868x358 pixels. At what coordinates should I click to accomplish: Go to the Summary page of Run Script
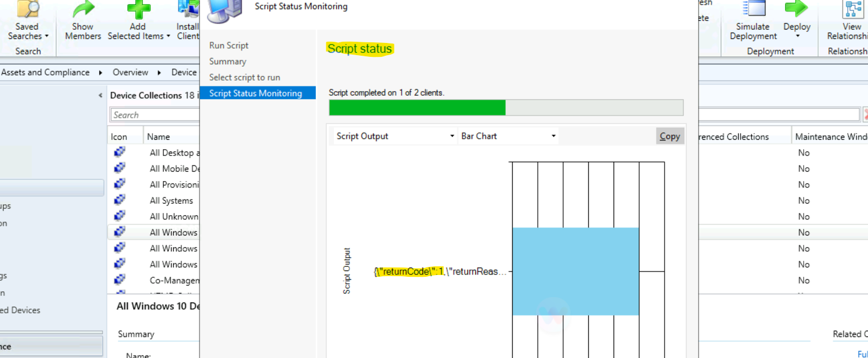[x=227, y=61]
